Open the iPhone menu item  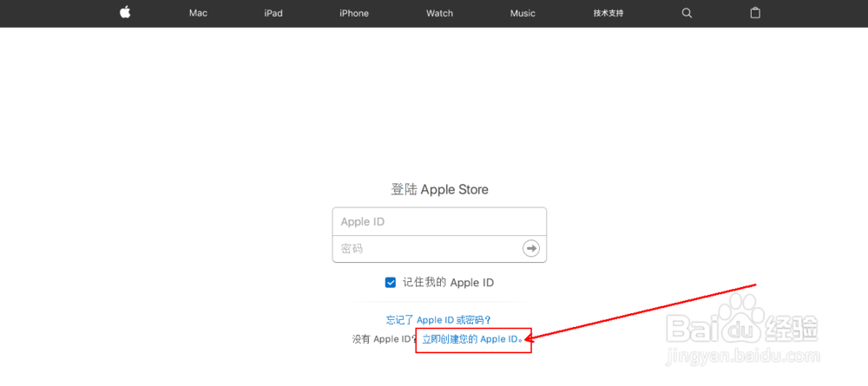(x=354, y=13)
